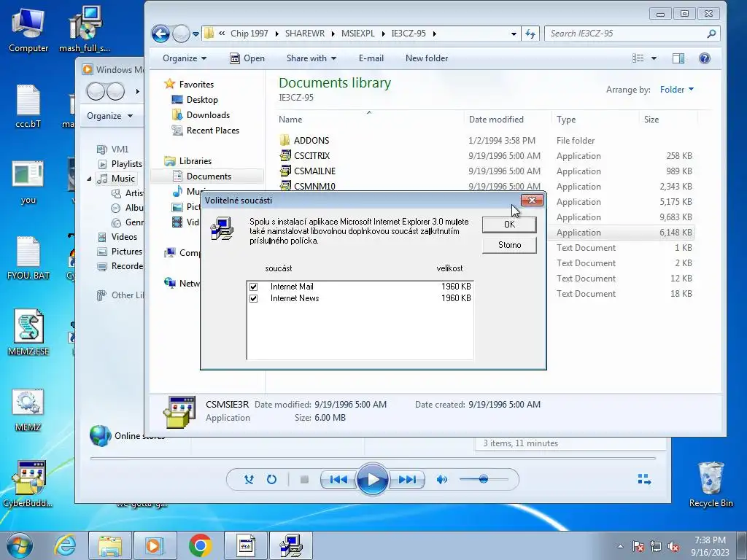Click the Play button in Media Player

[x=372, y=480]
